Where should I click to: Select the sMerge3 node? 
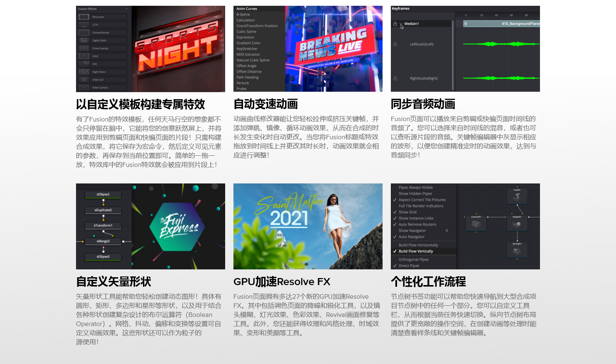point(103,241)
